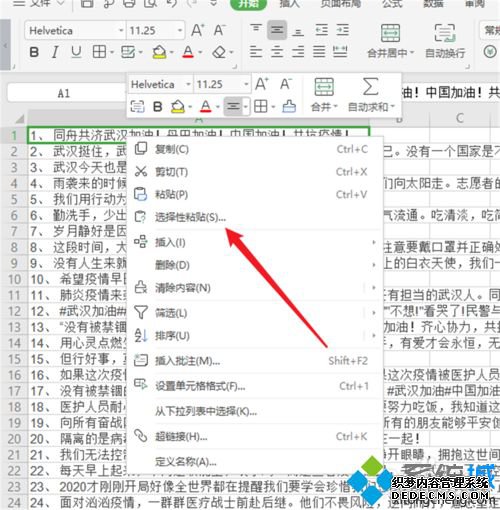Click the eraser clear format icon
Screen dimensions: 500x510
[219, 52]
